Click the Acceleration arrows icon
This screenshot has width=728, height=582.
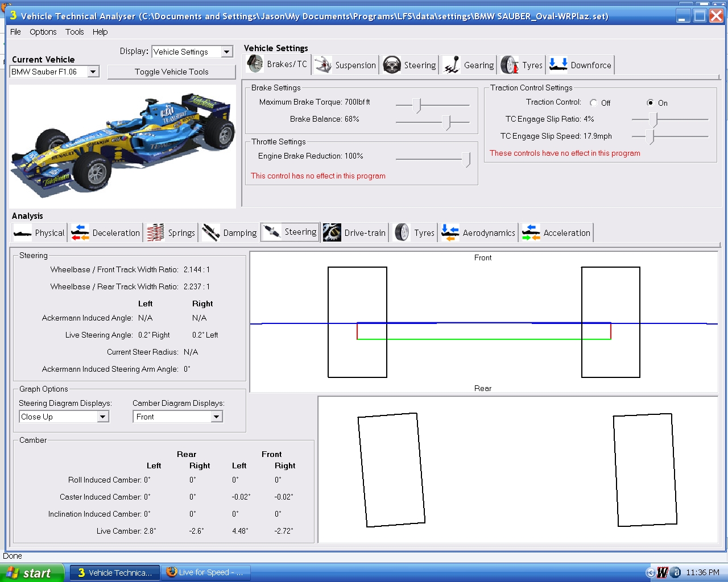531,233
